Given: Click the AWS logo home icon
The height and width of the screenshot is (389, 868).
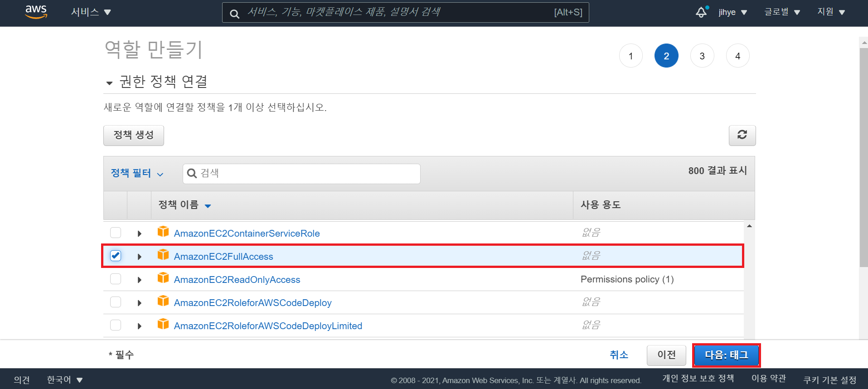Looking at the screenshot, I should click(x=36, y=12).
